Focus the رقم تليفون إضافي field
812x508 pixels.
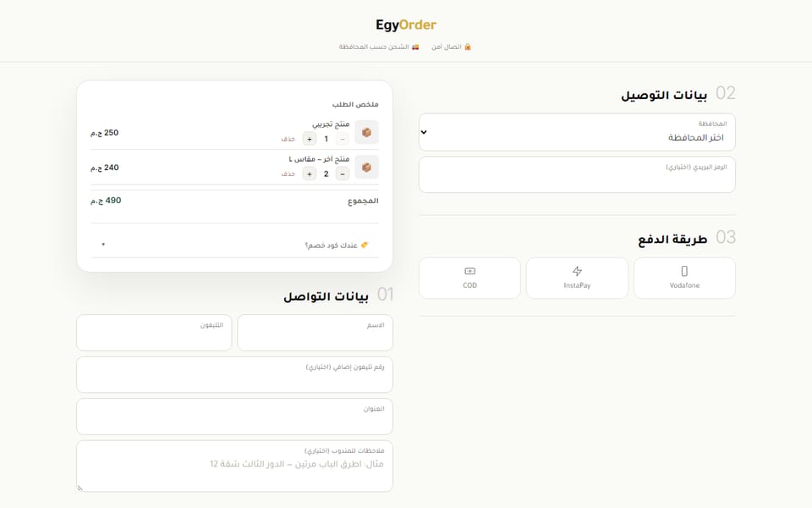pyautogui.click(x=234, y=374)
